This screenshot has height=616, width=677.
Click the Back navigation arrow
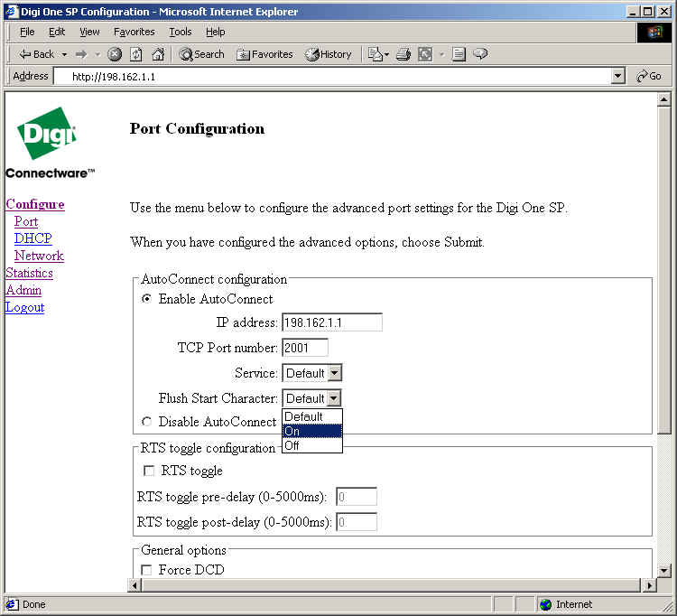click(36, 54)
